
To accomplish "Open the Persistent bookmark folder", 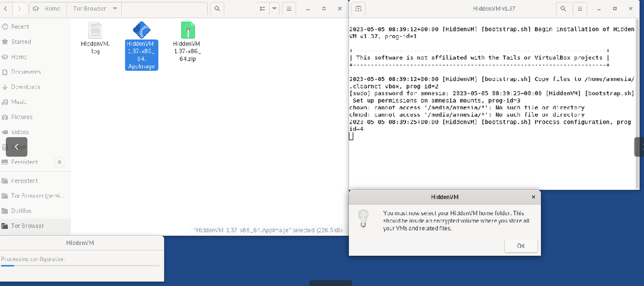I will (x=35, y=181).
